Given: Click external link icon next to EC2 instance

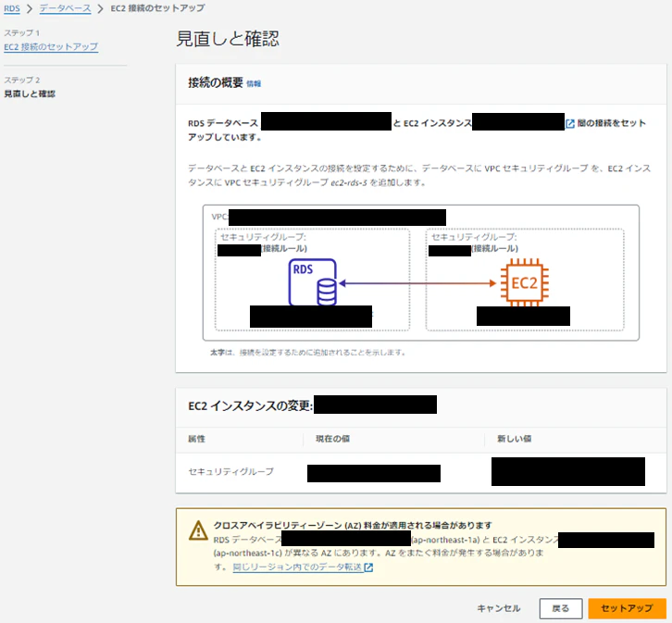Looking at the screenshot, I should point(570,124).
